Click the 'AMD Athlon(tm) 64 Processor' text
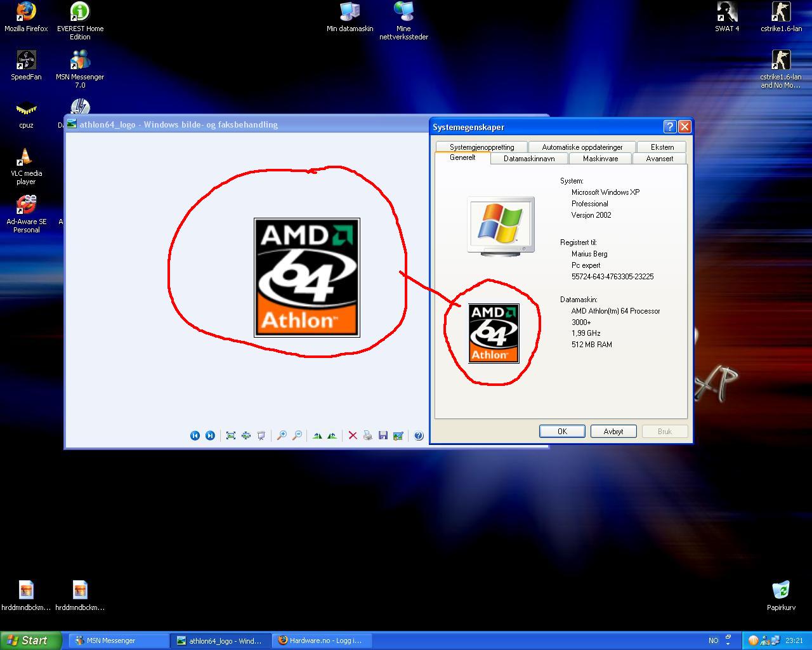This screenshot has height=650, width=812. (x=615, y=311)
